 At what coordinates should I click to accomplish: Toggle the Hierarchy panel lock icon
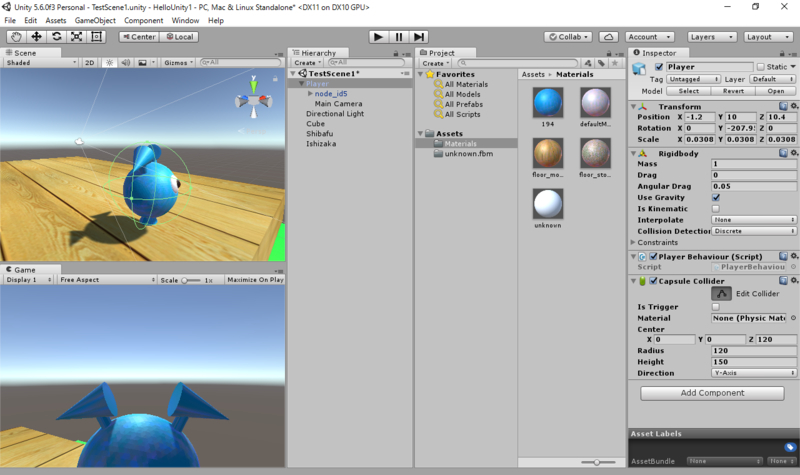click(395, 54)
